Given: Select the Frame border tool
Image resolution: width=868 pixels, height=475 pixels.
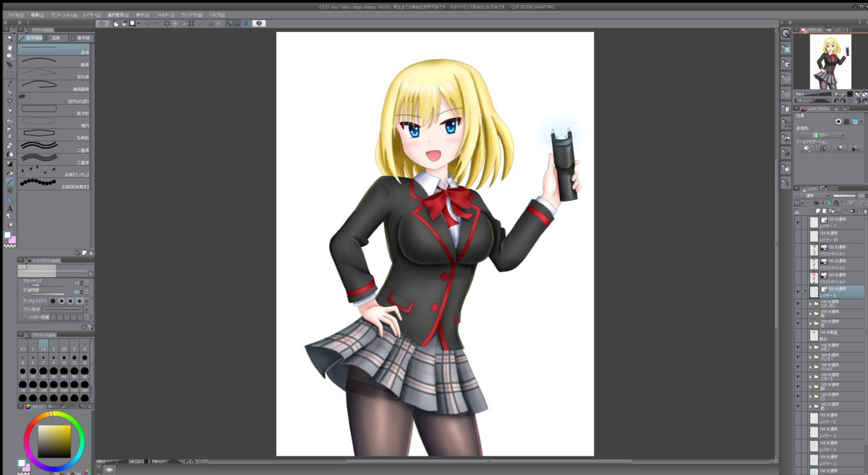Looking at the screenshot, I should [x=9, y=190].
